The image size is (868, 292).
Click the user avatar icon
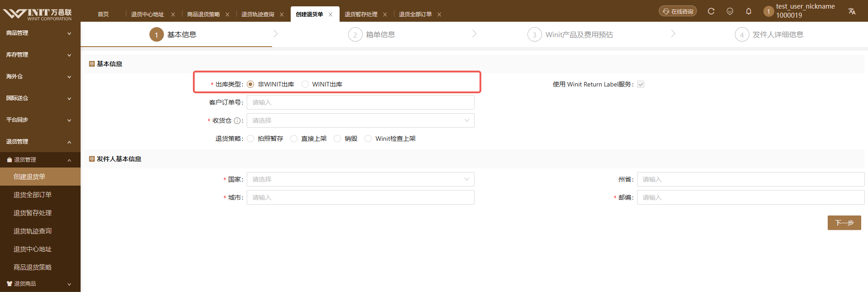[768, 11]
